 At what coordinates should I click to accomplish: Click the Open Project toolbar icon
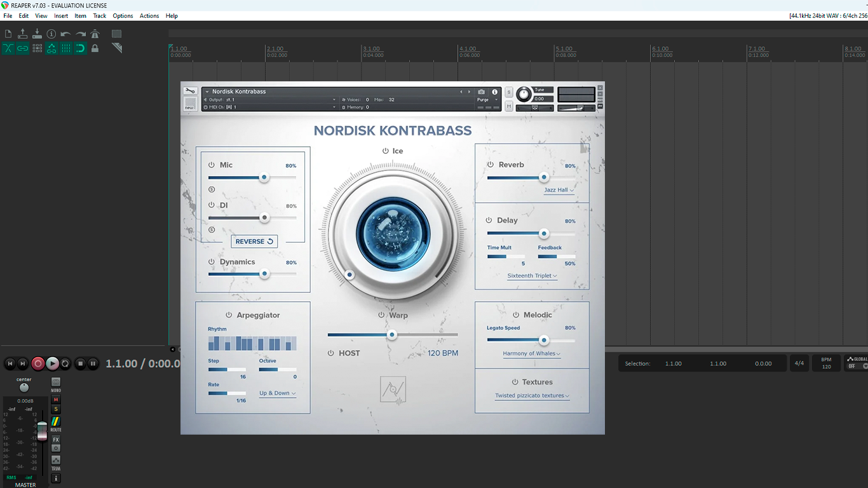(x=23, y=34)
